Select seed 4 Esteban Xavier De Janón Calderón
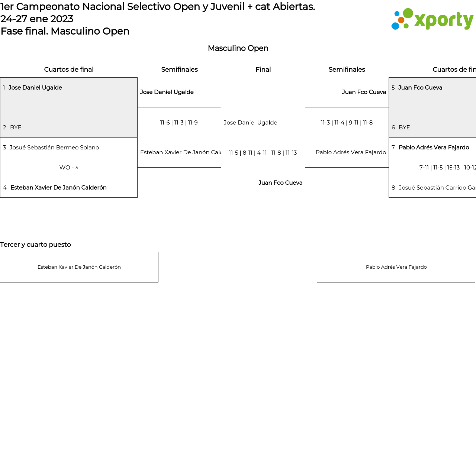 [58, 188]
